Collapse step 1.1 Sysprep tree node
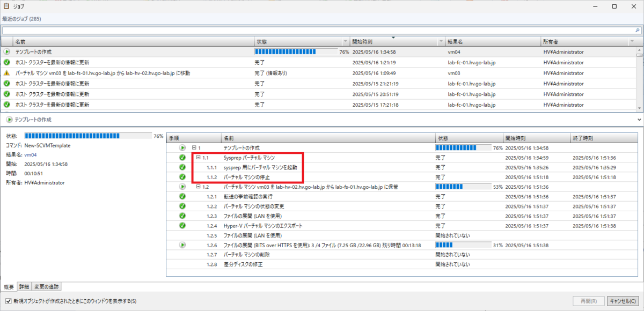 tap(199, 158)
